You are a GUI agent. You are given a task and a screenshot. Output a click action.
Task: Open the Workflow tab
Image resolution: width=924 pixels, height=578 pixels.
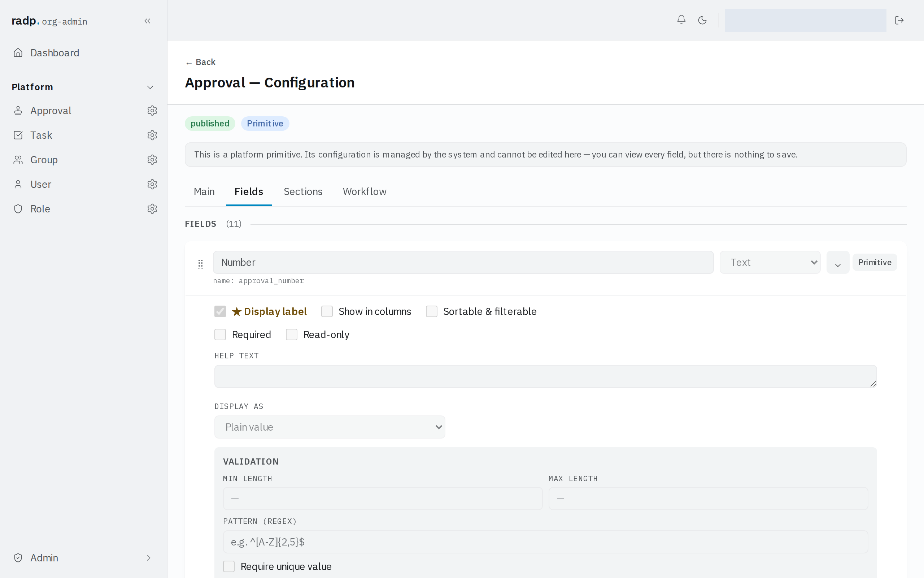(364, 191)
